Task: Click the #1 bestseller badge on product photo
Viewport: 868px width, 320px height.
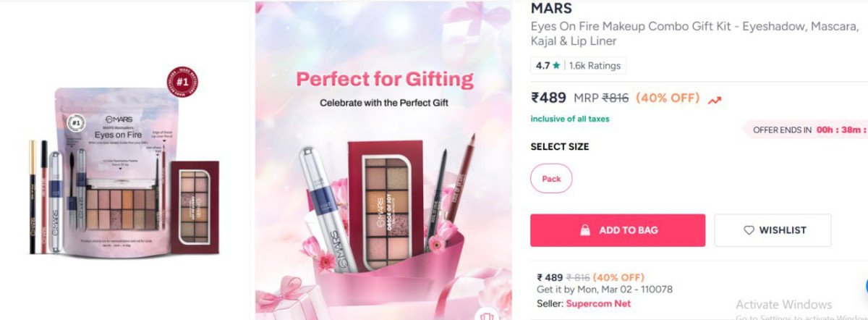Action: [x=182, y=80]
